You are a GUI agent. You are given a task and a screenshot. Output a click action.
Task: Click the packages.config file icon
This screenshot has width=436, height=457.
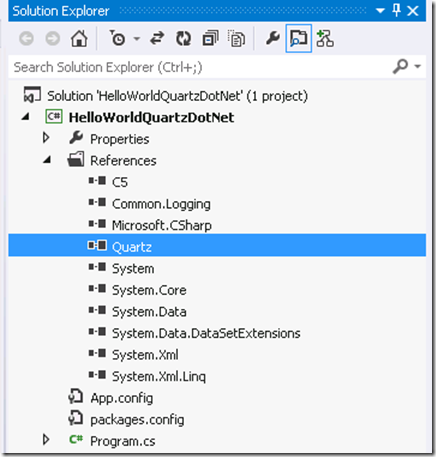(76, 418)
